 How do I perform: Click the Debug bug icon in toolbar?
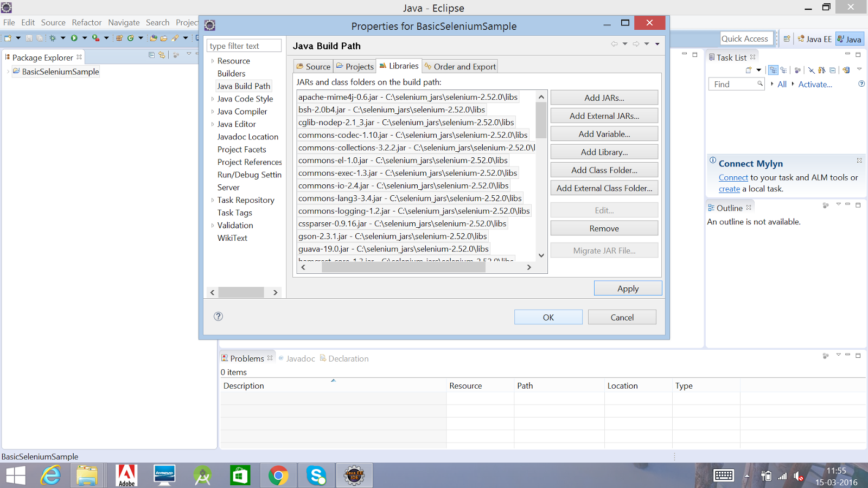tap(53, 38)
